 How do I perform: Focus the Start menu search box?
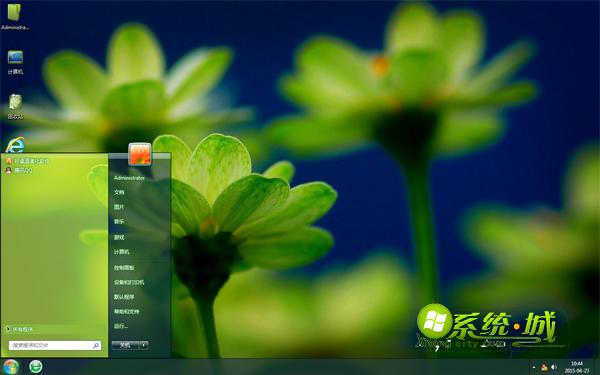pos(55,345)
